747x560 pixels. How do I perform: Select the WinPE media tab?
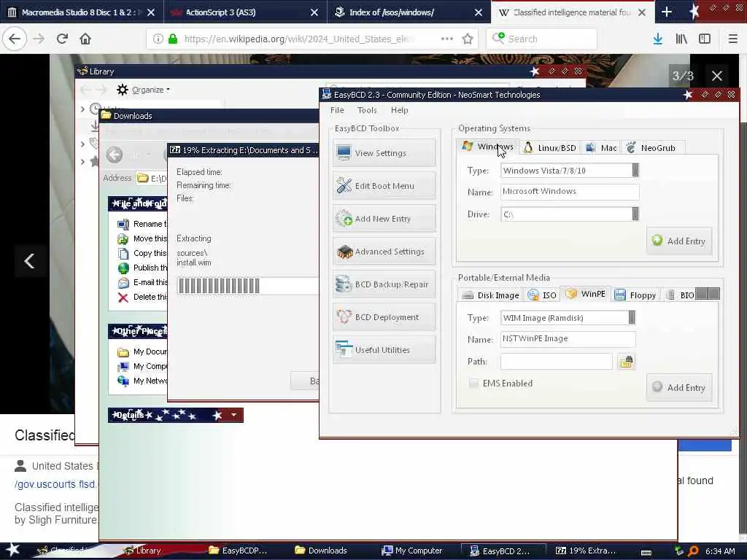586,294
